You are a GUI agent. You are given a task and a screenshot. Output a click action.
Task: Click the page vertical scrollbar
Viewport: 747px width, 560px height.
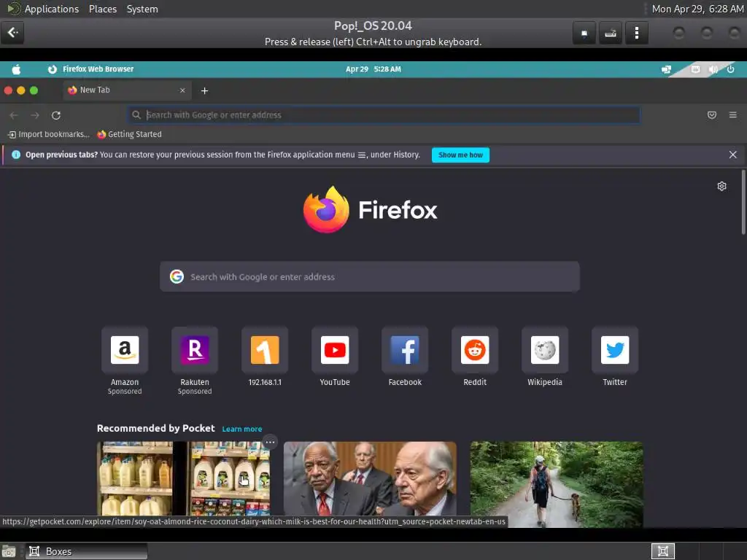743,203
